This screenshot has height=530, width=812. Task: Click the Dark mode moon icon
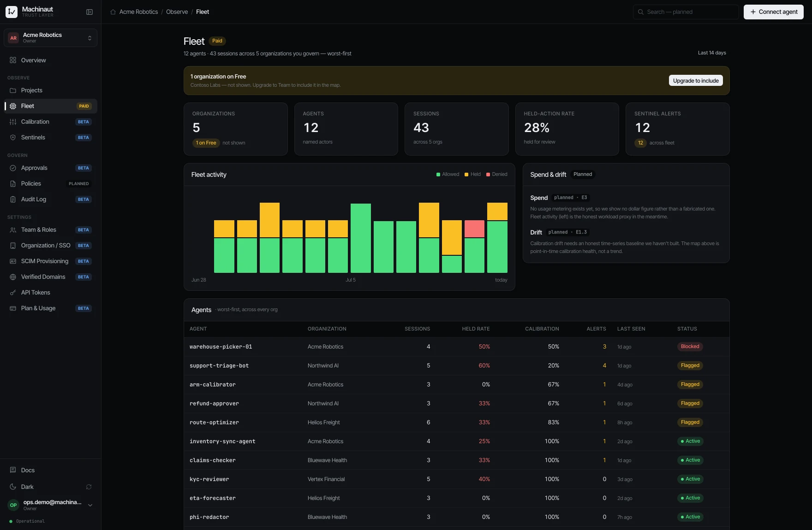click(13, 487)
